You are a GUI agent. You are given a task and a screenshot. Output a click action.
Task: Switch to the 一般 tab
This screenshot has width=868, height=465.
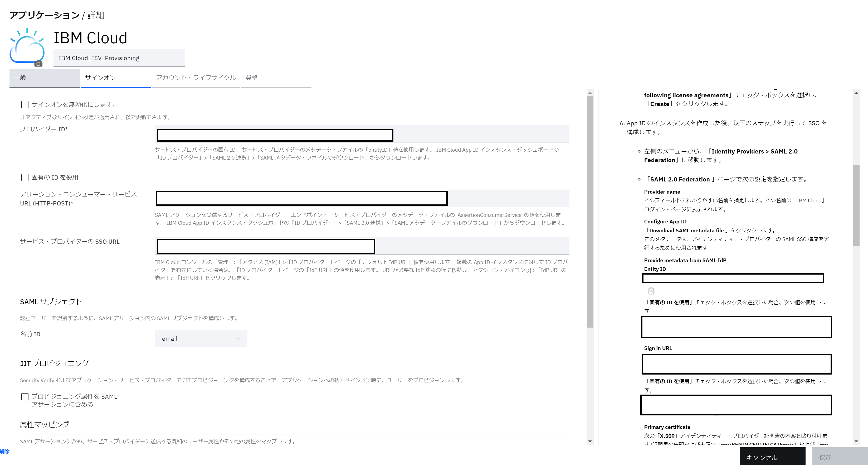click(45, 78)
